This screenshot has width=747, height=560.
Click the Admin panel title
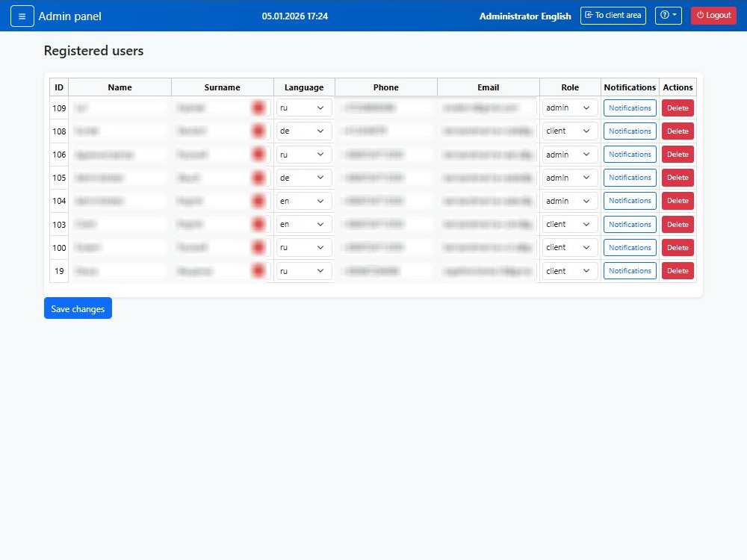(70, 16)
